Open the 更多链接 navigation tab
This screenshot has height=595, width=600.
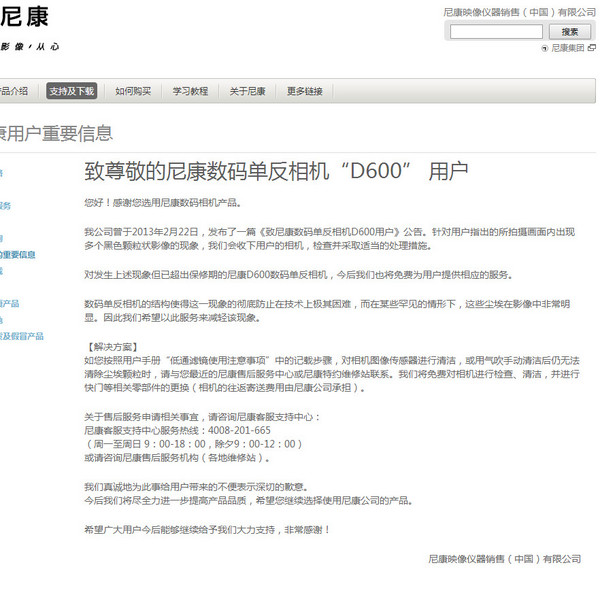click(305, 91)
